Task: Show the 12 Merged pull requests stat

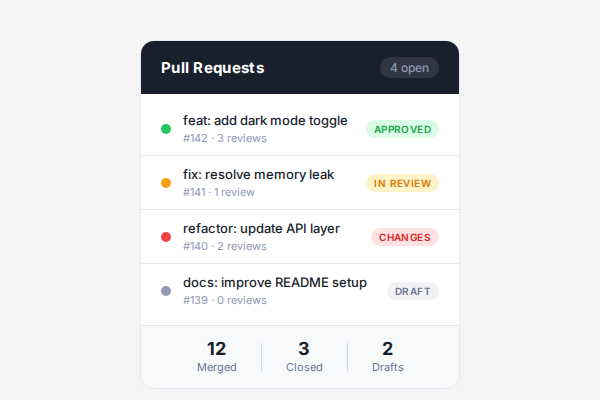Action: click(217, 356)
